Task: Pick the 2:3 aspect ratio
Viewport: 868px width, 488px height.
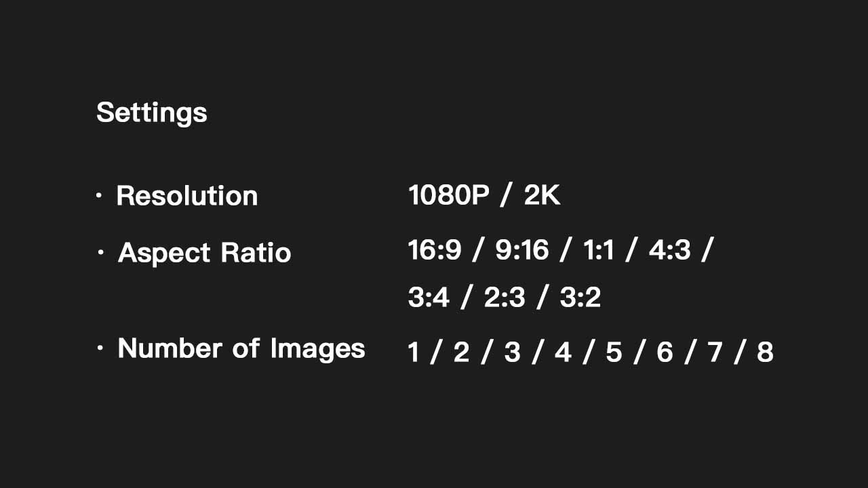Action: (x=505, y=298)
